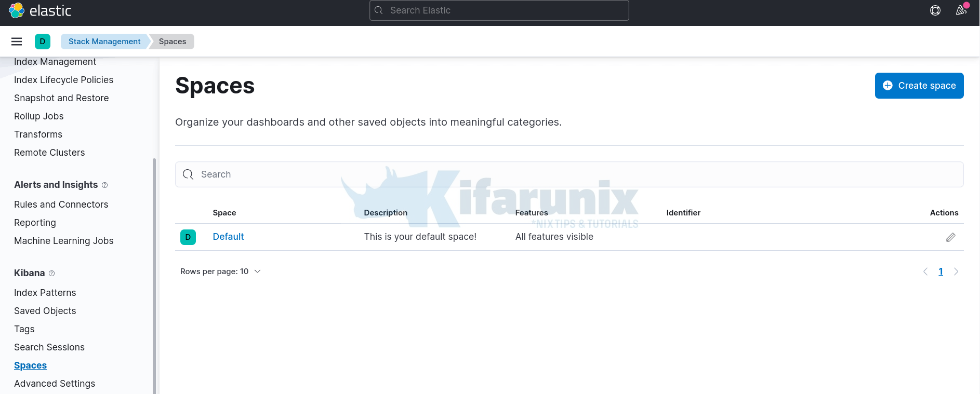This screenshot has height=394, width=980.
Task: Go to page 1 link
Action: pyautogui.click(x=941, y=271)
